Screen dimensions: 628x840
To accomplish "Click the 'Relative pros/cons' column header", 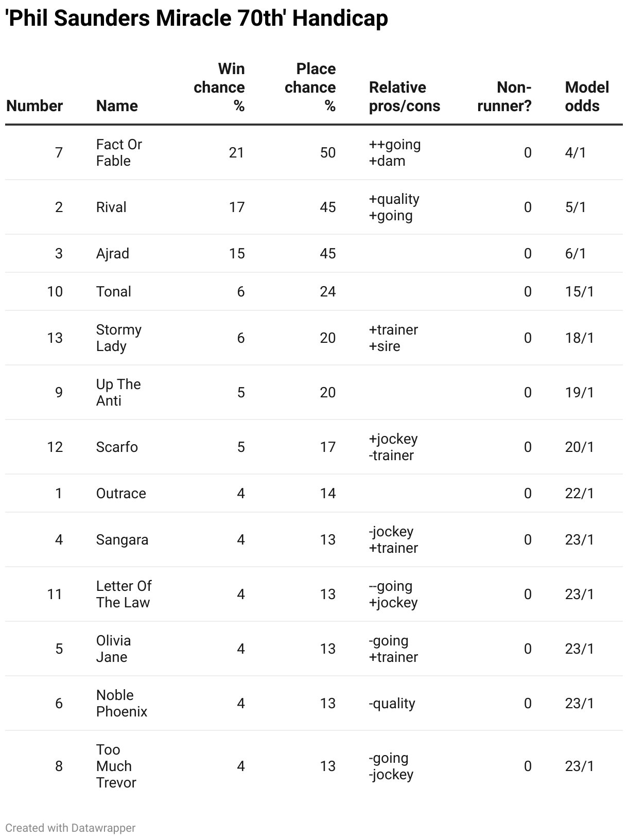I will click(x=405, y=97).
